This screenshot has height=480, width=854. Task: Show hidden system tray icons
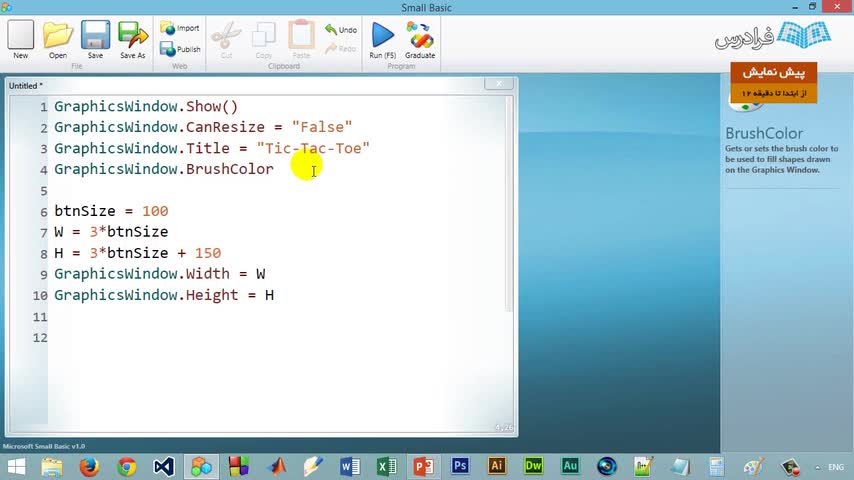point(817,467)
